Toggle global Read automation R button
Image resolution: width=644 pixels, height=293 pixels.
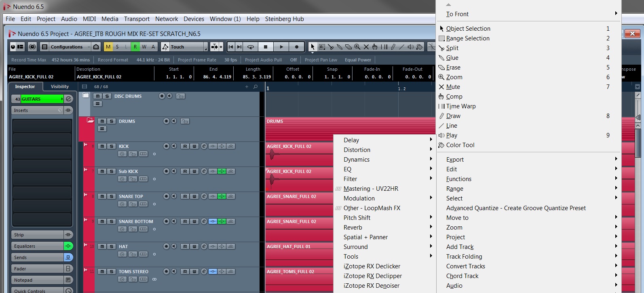coord(135,47)
